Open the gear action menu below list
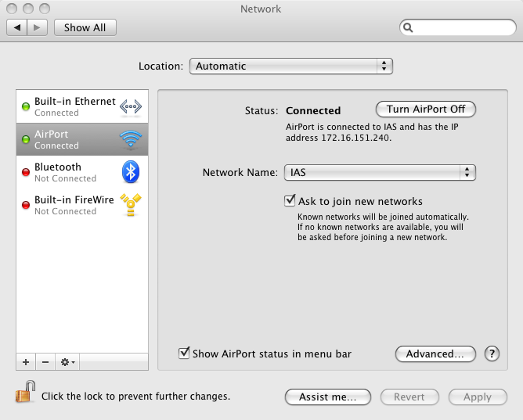The width and height of the screenshot is (523, 420). 67,362
